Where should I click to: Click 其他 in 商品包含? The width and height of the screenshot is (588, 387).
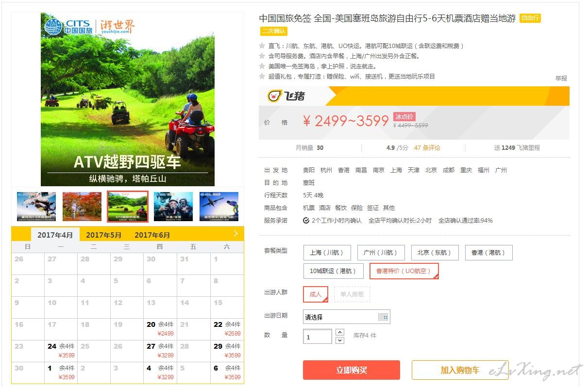click(x=389, y=208)
